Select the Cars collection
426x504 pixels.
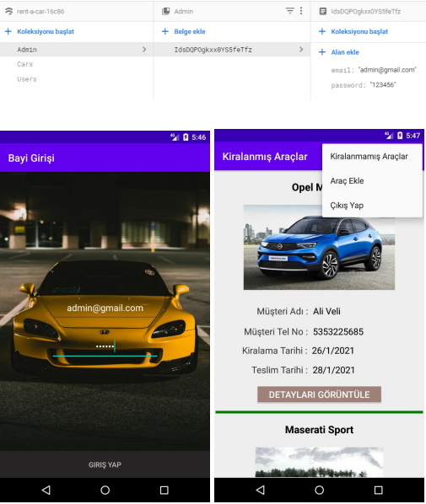[x=25, y=64]
